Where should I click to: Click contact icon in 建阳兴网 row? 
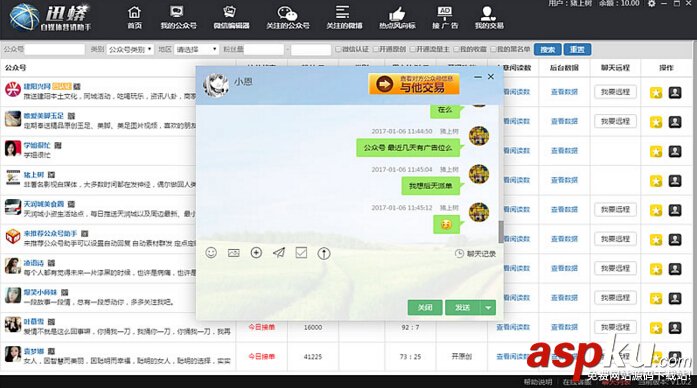(675, 92)
